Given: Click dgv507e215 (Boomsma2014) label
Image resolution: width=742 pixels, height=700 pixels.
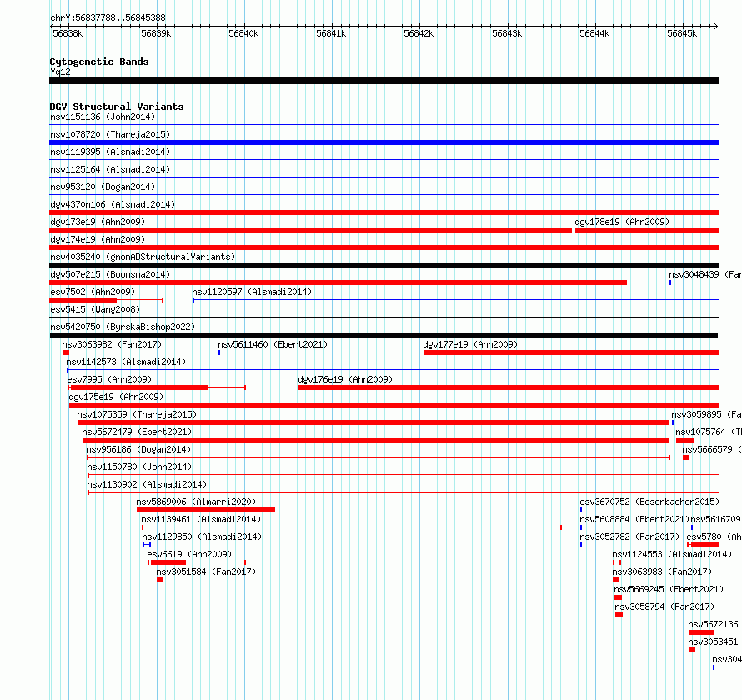Looking at the screenshot, I should coord(110,274).
